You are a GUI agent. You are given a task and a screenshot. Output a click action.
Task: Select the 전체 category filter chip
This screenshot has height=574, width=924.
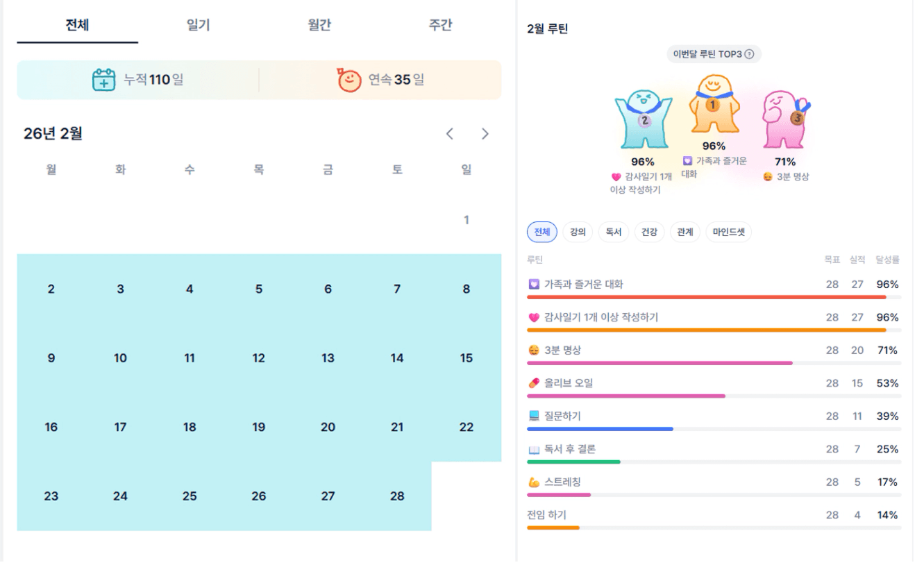coord(541,233)
